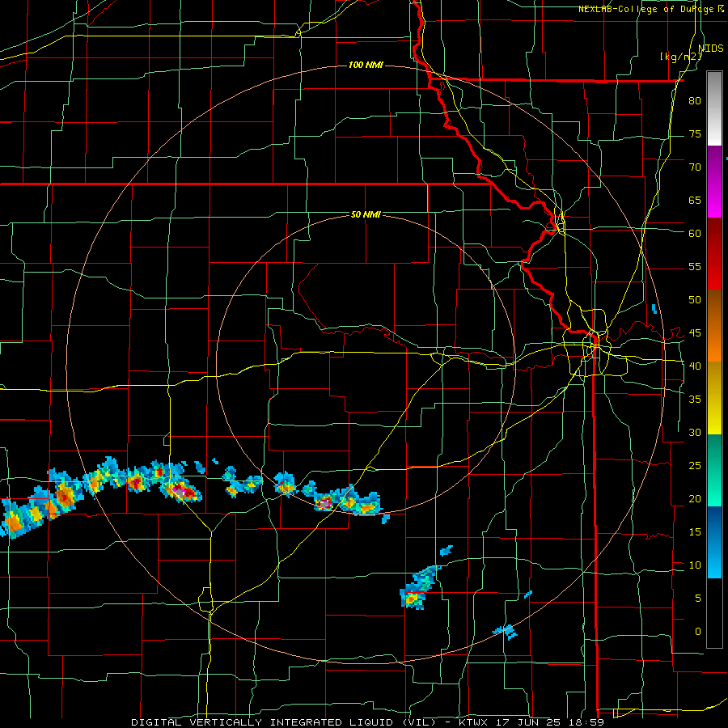Click the KTWX radar identifier in the caption
728x728 pixels.
473,722
